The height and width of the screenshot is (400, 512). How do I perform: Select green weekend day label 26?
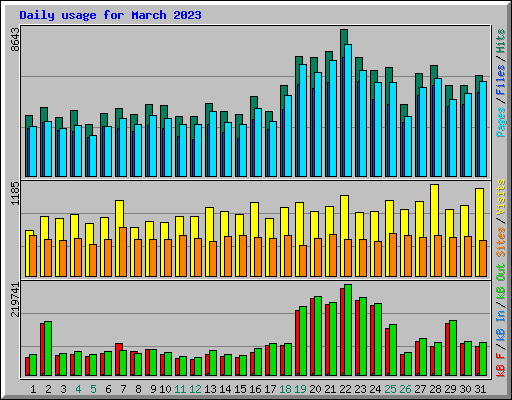tap(405, 389)
